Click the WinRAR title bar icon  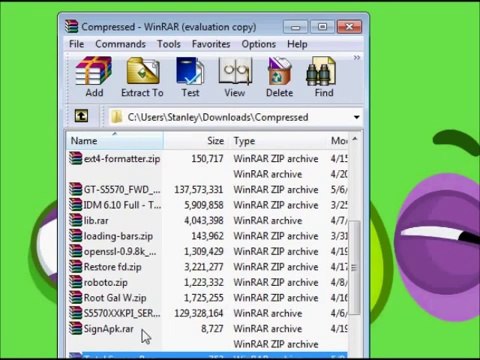[x=71, y=26]
